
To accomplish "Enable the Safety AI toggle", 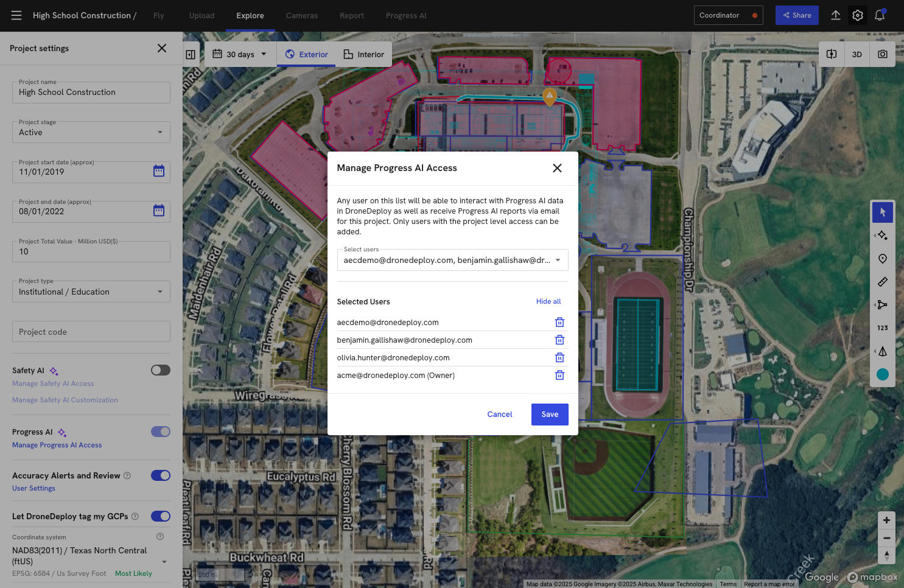I will [160, 370].
